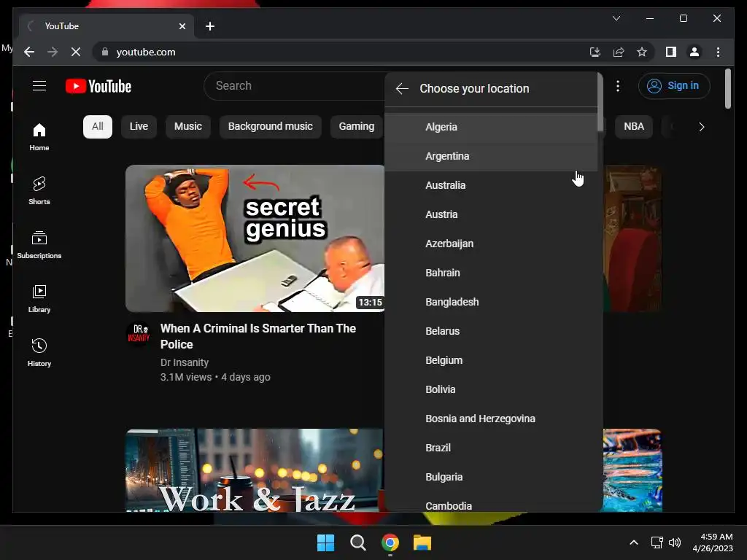Screen dimensions: 747x560
Task: Open the Dr Insanity channel name link
Action: click(185, 362)
